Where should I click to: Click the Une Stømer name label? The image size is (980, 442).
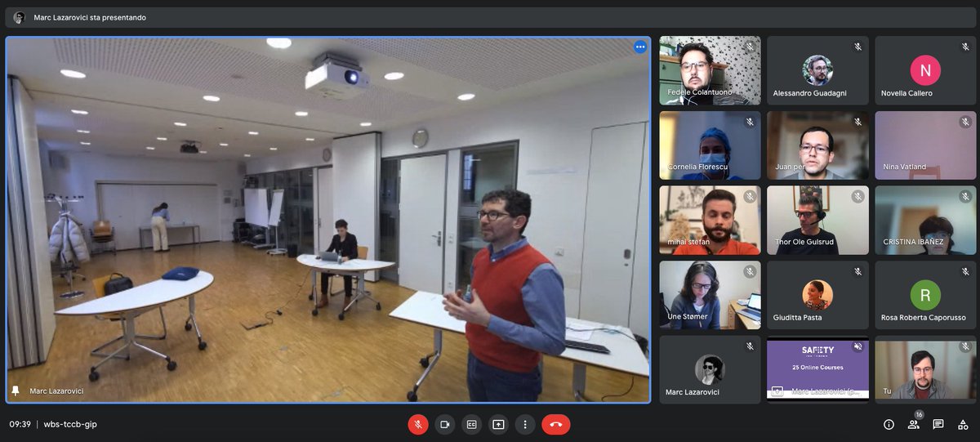click(688, 317)
